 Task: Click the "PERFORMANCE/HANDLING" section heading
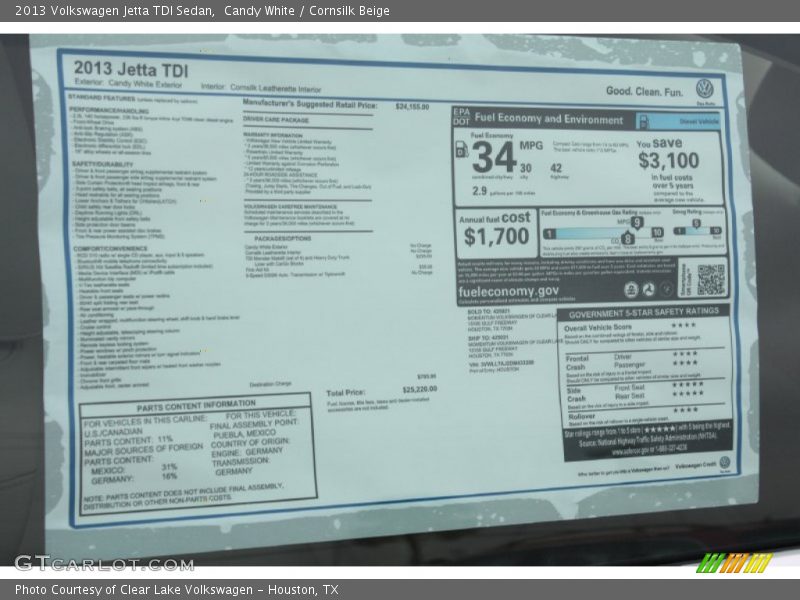coord(109,110)
